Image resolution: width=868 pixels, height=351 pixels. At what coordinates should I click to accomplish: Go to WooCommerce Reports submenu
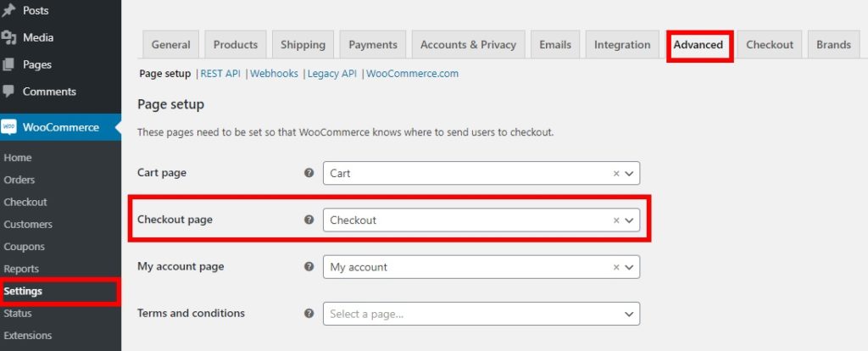tap(21, 269)
